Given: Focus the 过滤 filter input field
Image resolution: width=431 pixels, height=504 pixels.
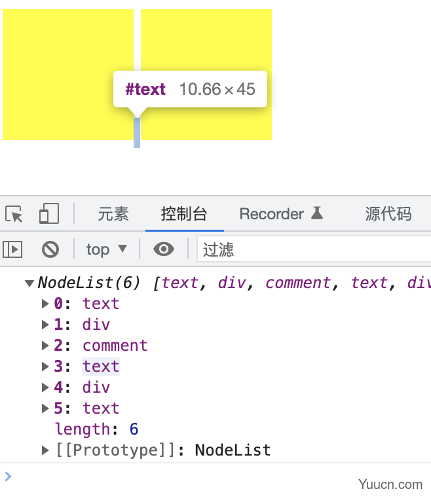Looking at the screenshot, I should 314,249.
